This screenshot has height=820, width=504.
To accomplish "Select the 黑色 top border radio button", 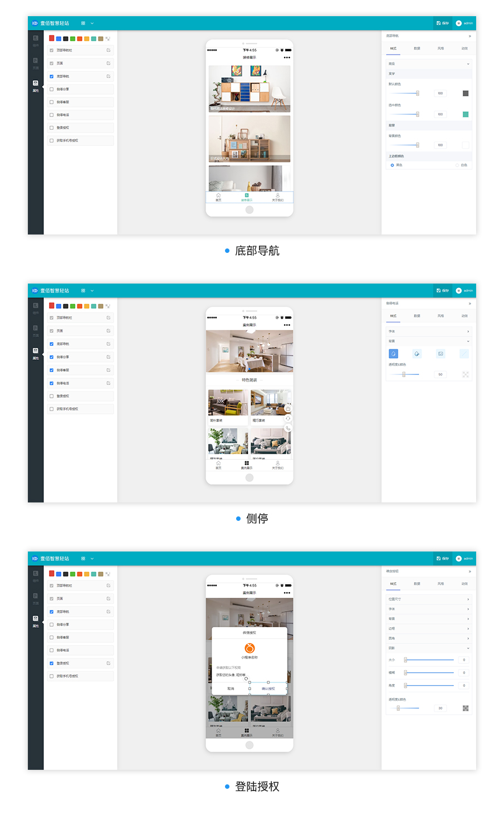I will [x=392, y=165].
